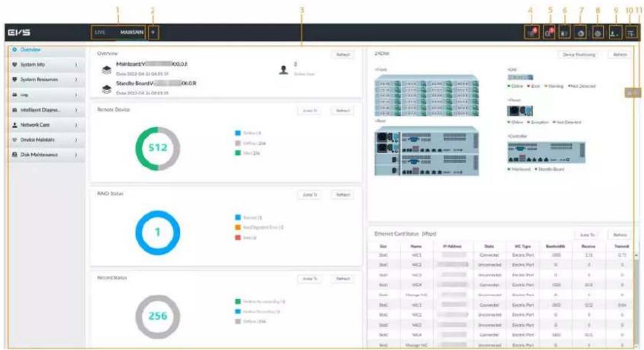Expand the Device Maintain menu chevron
The image size is (644, 350).
coord(77,140)
